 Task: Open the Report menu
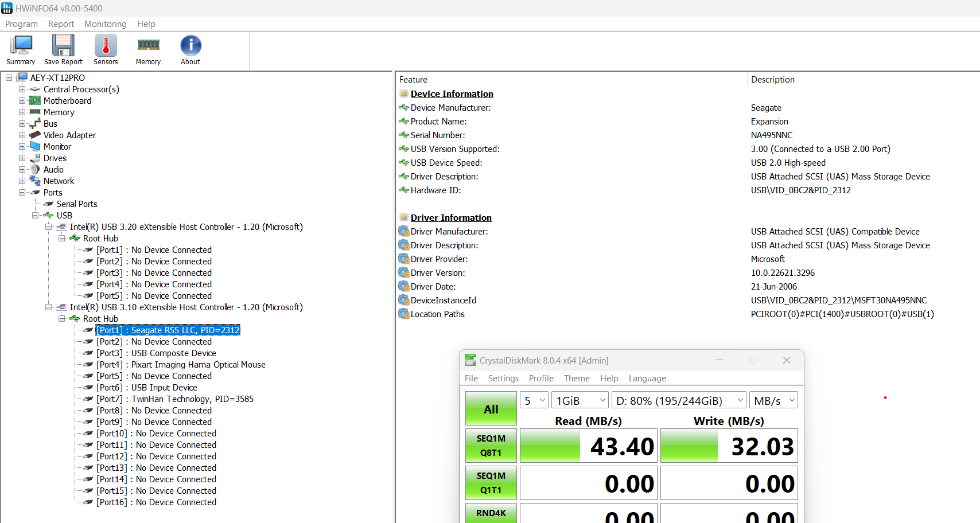coord(61,24)
